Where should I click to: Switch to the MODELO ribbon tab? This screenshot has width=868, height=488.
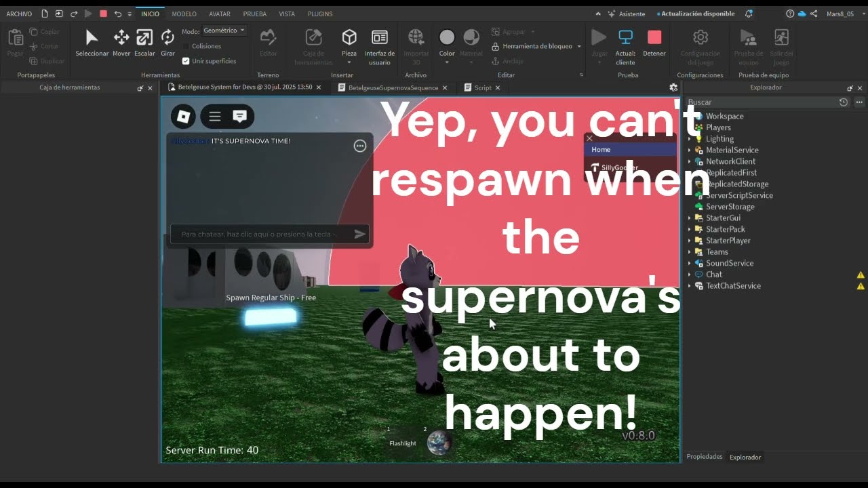tap(184, 14)
